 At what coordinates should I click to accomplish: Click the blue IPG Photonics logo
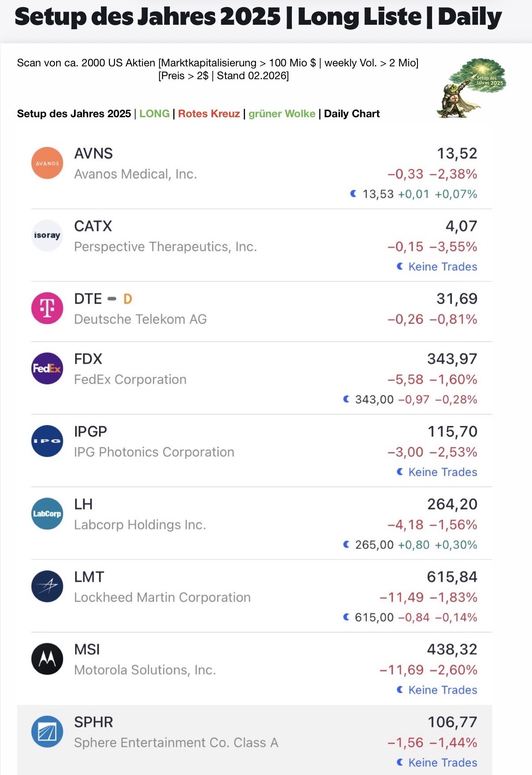(47, 441)
